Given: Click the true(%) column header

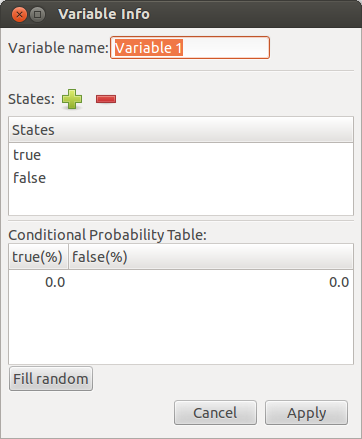Looking at the screenshot, I should point(38,257).
